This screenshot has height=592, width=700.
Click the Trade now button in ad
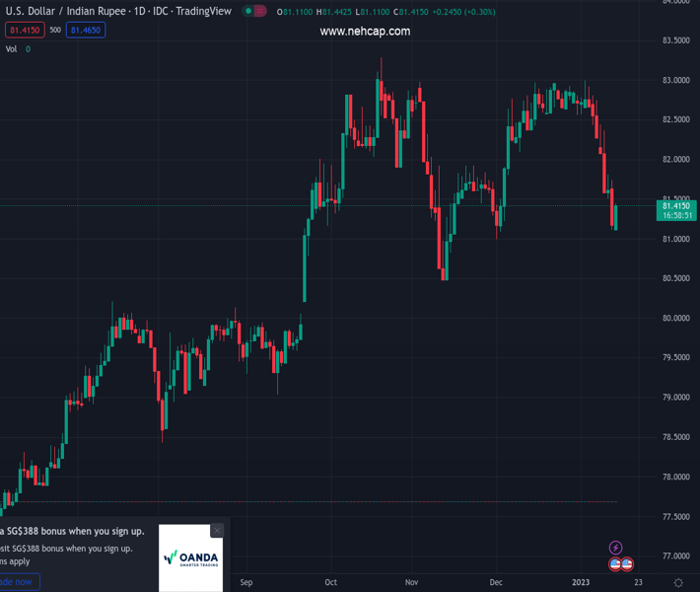pos(17,581)
